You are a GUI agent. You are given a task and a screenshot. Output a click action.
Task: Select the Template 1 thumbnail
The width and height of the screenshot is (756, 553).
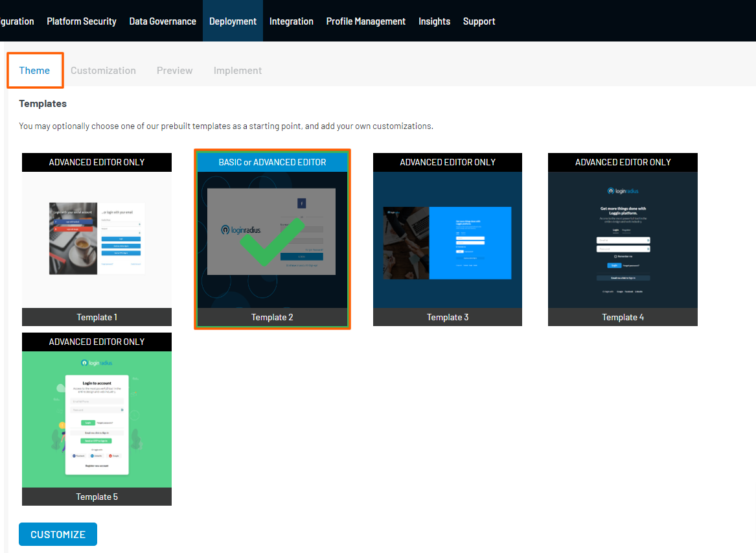tap(97, 239)
